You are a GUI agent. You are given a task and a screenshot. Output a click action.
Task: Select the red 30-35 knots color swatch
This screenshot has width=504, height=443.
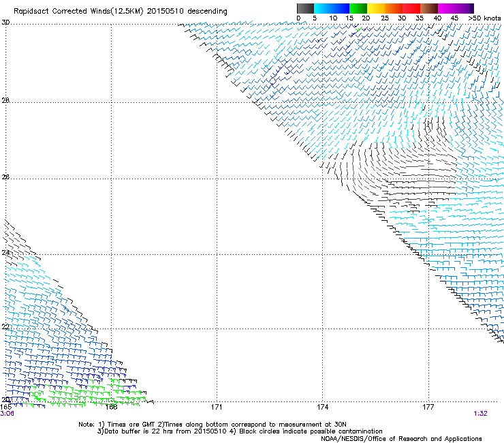[x=411, y=8]
